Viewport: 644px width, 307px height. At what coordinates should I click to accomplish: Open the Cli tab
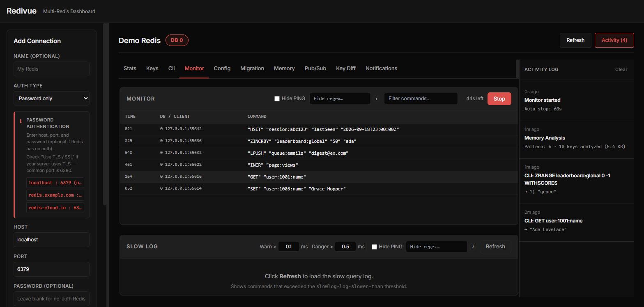pyautogui.click(x=172, y=69)
